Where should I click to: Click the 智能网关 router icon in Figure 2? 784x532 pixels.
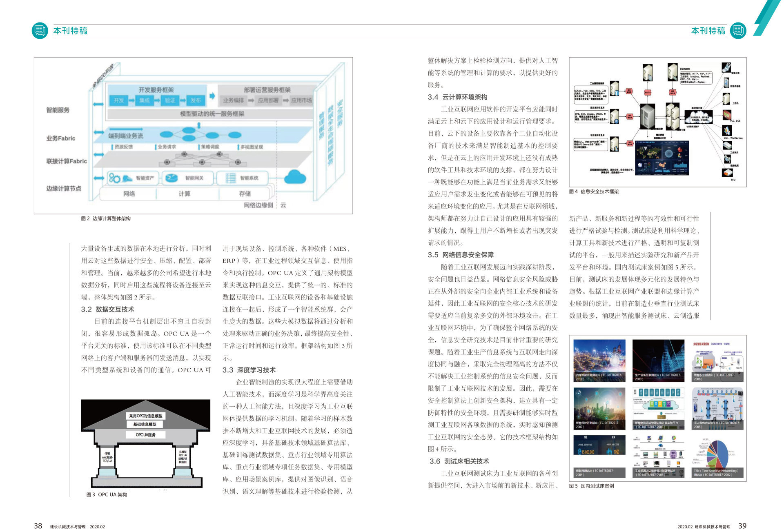point(171,178)
